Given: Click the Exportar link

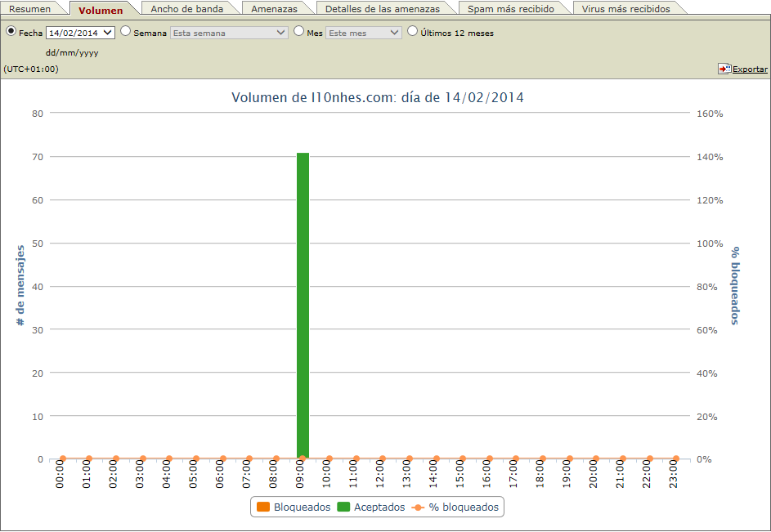Looking at the screenshot, I should [x=748, y=69].
